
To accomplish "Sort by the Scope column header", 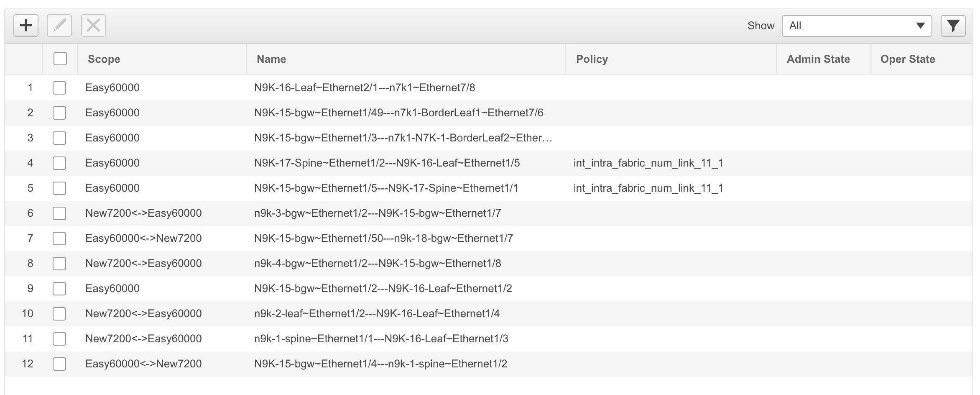I will (104, 59).
